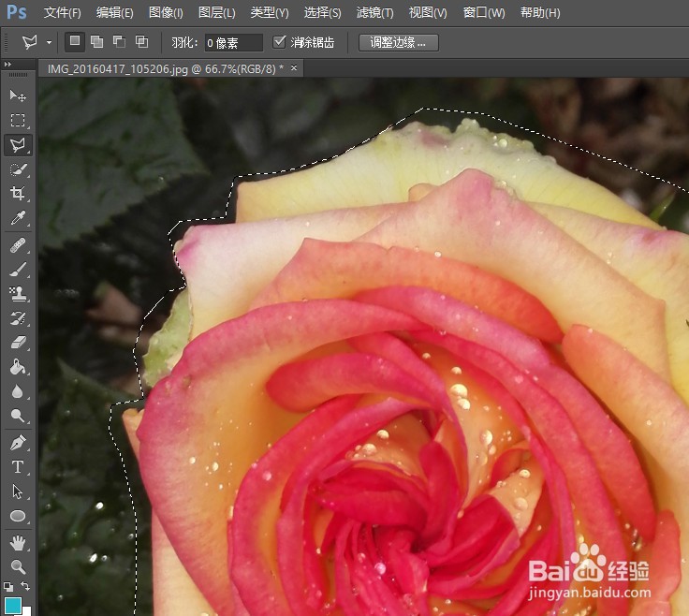Toggle the 消除锯齿 anti-alias checkbox
This screenshot has width=689, height=616.
(279, 42)
